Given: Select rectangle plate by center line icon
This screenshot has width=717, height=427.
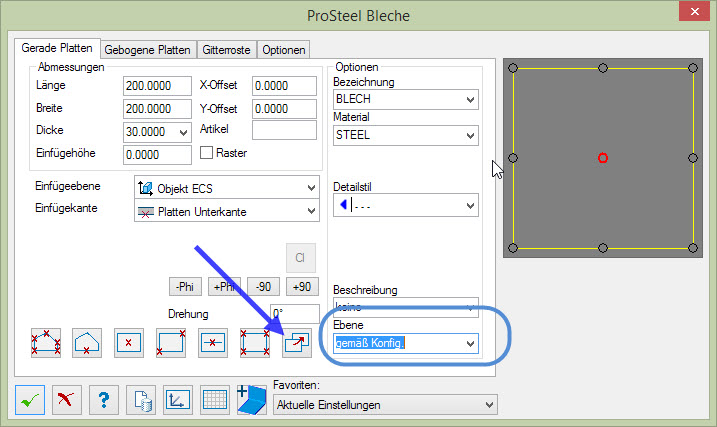Looking at the screenshot, I should click(213, 343).
